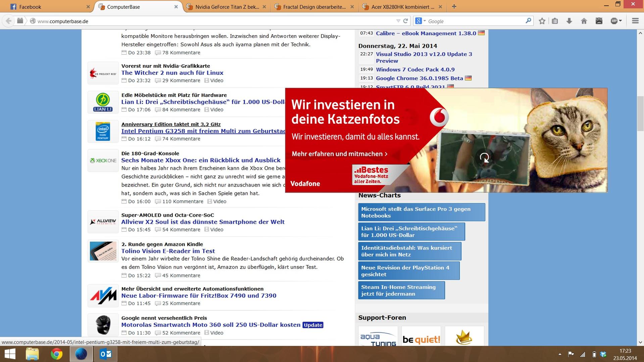This screenshot has width=644, height=362.
Task: Close the Facebook tab
Action: click(x=88, y=6)
